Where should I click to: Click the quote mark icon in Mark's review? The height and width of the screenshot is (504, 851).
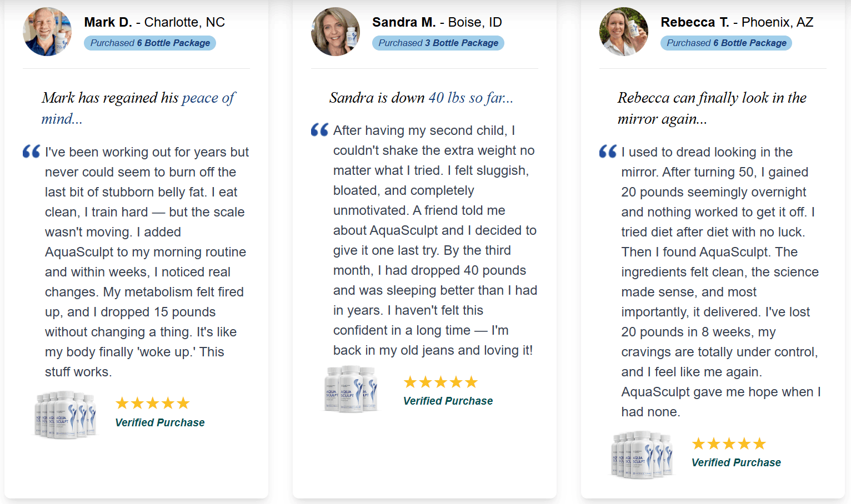pos(31,152)
